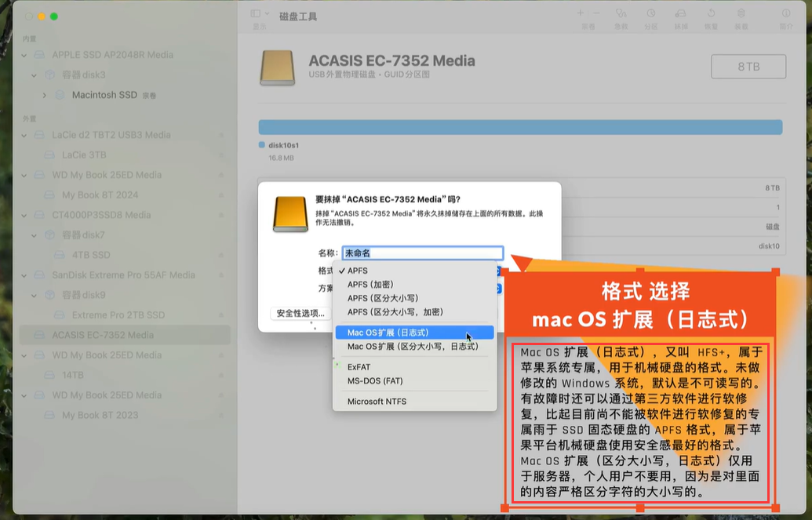Click the 名称 name field with 未命名
Screen dimensions: 812x520
coord(423,253)
